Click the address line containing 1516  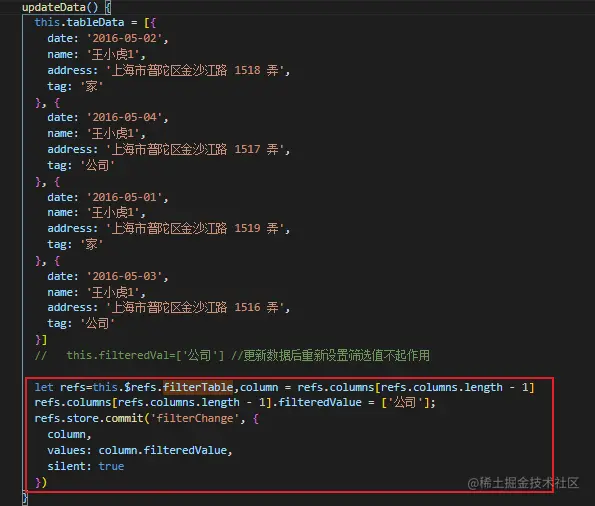click(x=168, y=307)
